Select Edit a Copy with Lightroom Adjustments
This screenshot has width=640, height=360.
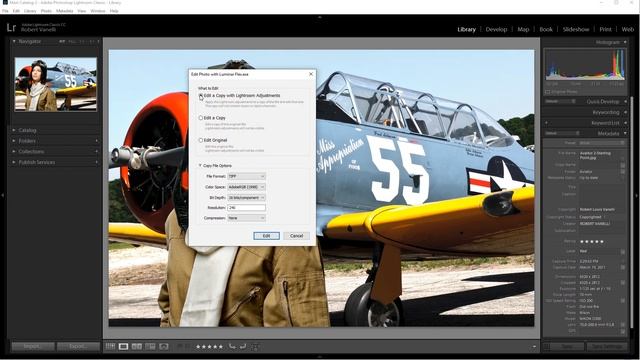[201, 96]
